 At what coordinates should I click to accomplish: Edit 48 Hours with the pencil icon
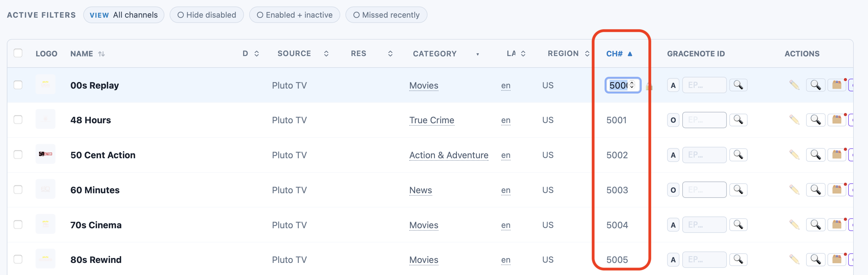(794, 120)
